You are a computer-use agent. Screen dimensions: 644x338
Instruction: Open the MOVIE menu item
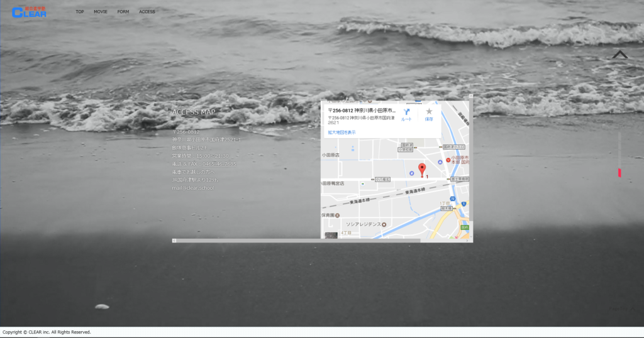pyautogui.click(x=101, y=12)
